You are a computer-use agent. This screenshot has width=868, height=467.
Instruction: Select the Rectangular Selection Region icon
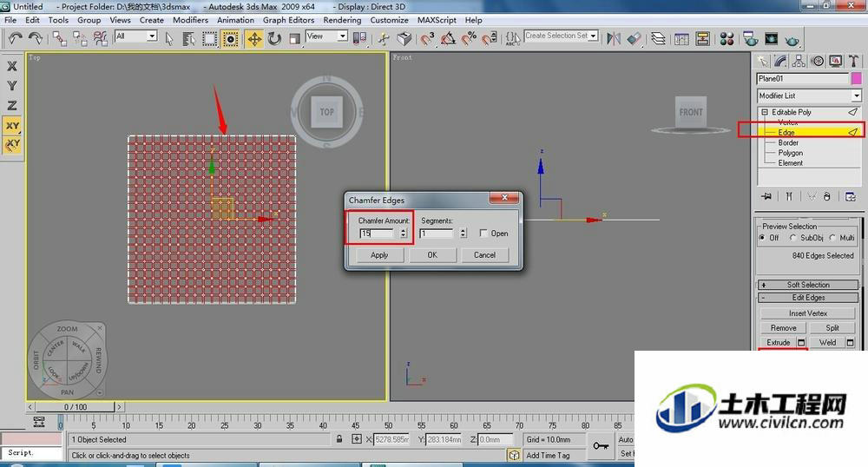(x=209, y=38)
